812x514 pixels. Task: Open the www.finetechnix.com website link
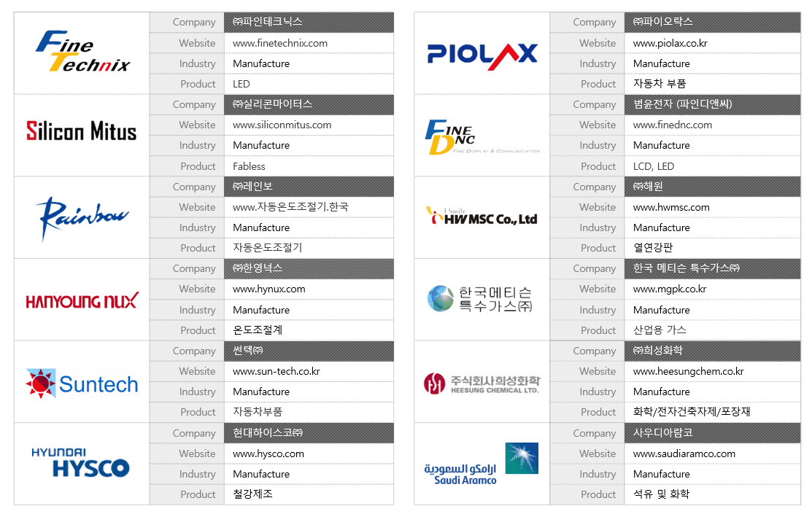pos(280,43)
